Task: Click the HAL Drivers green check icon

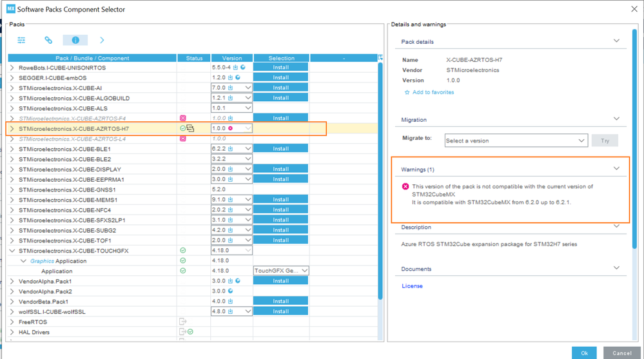Action: pos(191,332)
